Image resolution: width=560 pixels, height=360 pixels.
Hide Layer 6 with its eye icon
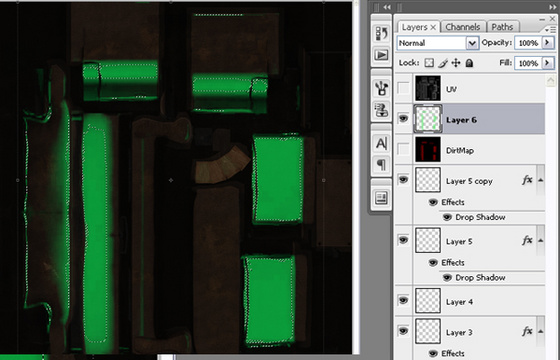[403, 118]
